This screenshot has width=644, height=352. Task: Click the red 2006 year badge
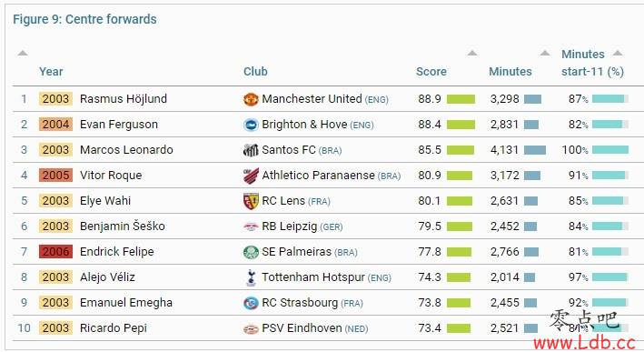point(55,252)
